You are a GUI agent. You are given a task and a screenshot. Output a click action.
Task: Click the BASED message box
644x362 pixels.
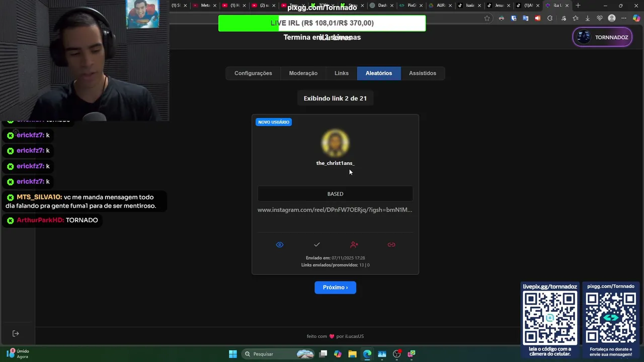tap(335, 194)
